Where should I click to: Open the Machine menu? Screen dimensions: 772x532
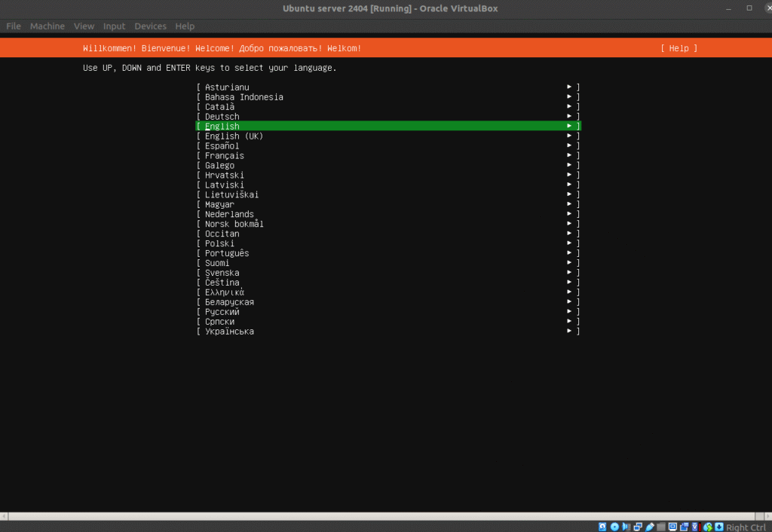click(x=47, y=26)
